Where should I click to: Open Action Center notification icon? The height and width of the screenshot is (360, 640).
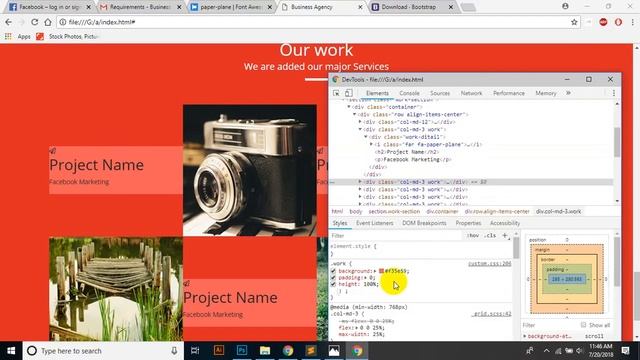coord(625,351)
